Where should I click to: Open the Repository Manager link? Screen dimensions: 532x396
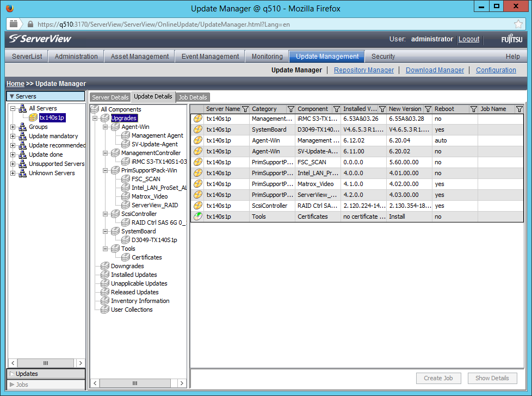364,70
